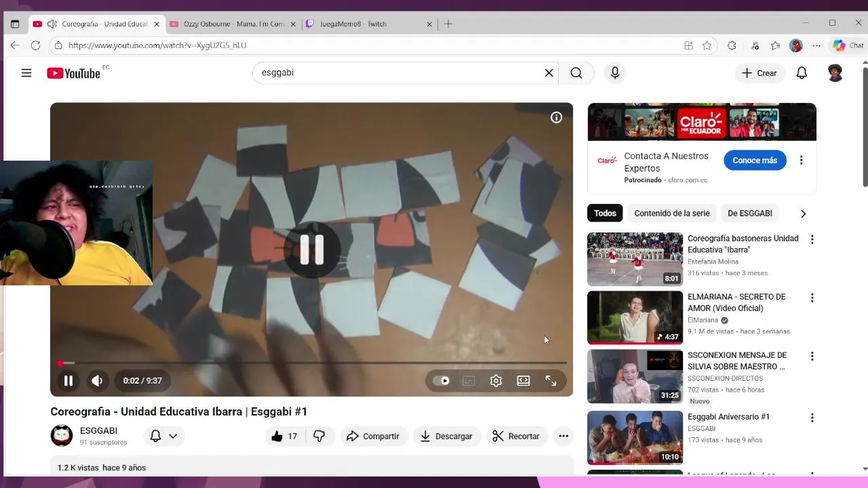868x488 pixels.
Task: Click the browser address bar URL
Action: (x=157, y=45)
